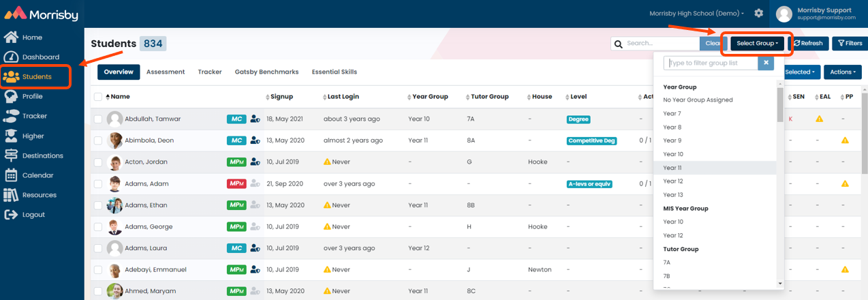Click the search magnifier icon
868x300 pixels.
(619, 44)
